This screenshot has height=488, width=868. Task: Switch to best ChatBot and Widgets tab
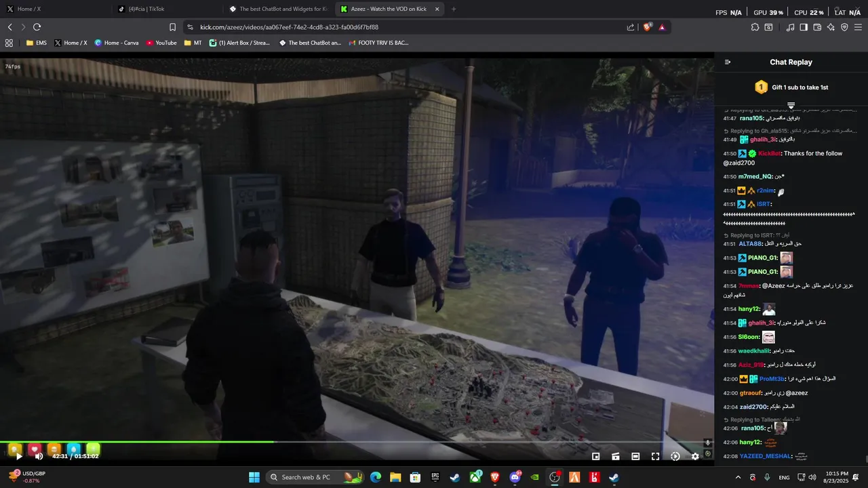tap(278, 9)
